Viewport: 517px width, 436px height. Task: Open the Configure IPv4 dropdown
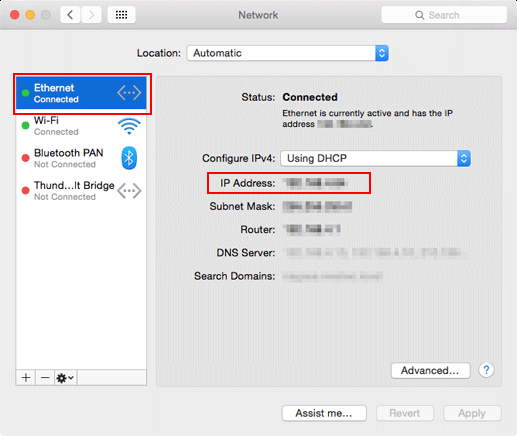click(x=375, y=158)
